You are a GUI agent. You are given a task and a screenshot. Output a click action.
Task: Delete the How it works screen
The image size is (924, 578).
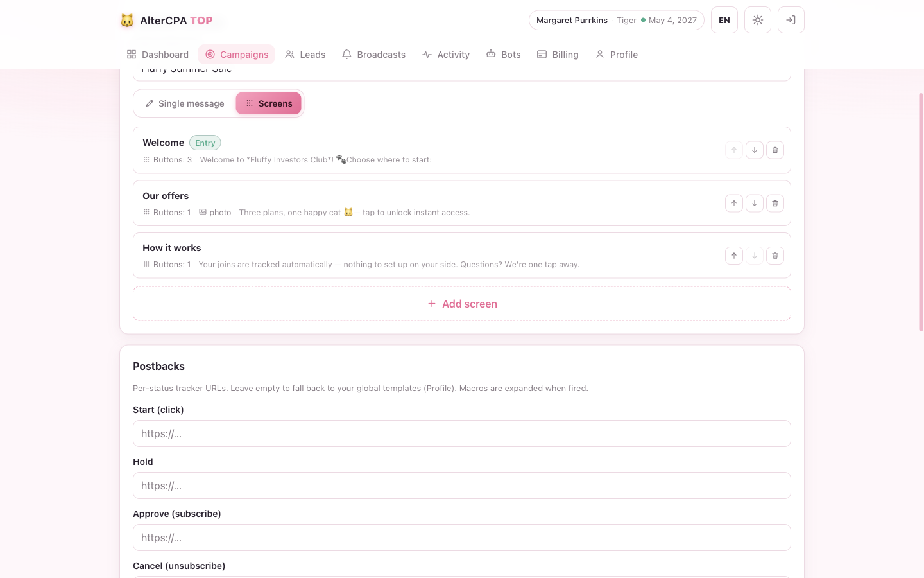pyautogui.click(x=775, y=256)
